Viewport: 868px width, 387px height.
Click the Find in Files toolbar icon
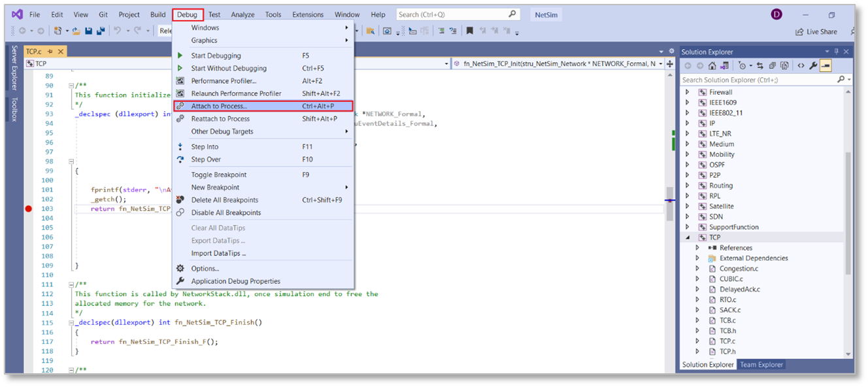pos(371,31)
